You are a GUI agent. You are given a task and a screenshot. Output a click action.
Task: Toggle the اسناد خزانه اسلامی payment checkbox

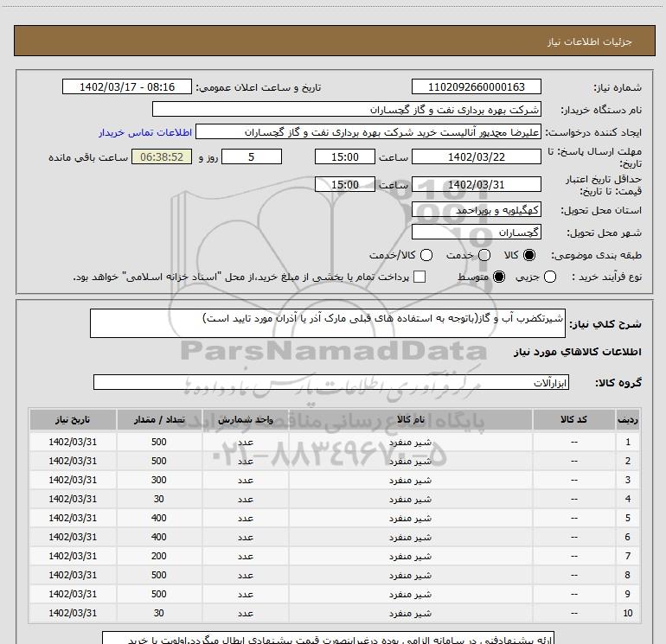[419, 277]
